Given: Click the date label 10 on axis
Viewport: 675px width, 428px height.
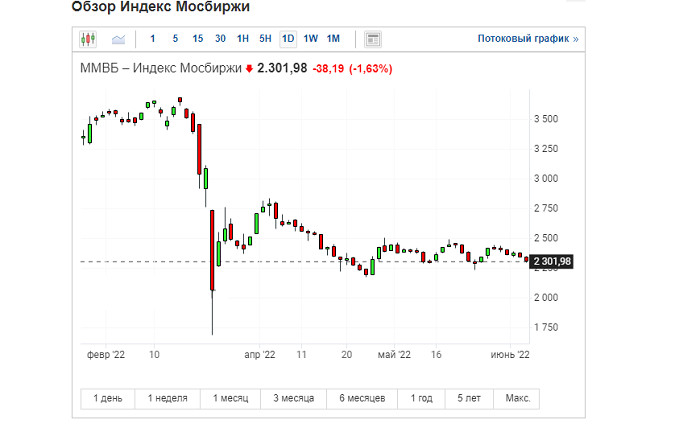Looking at the screenshot, I should click(154, 355).
